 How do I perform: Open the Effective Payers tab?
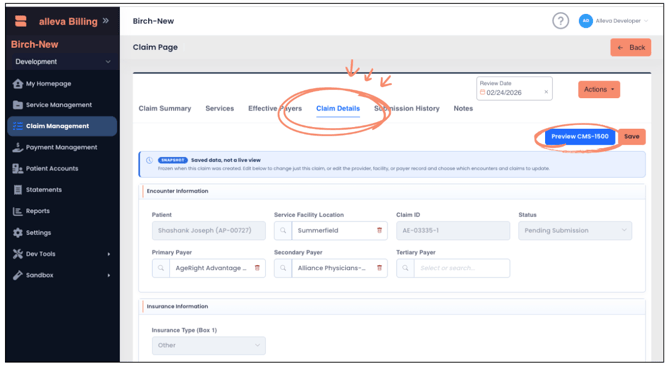tap(275, 108)
